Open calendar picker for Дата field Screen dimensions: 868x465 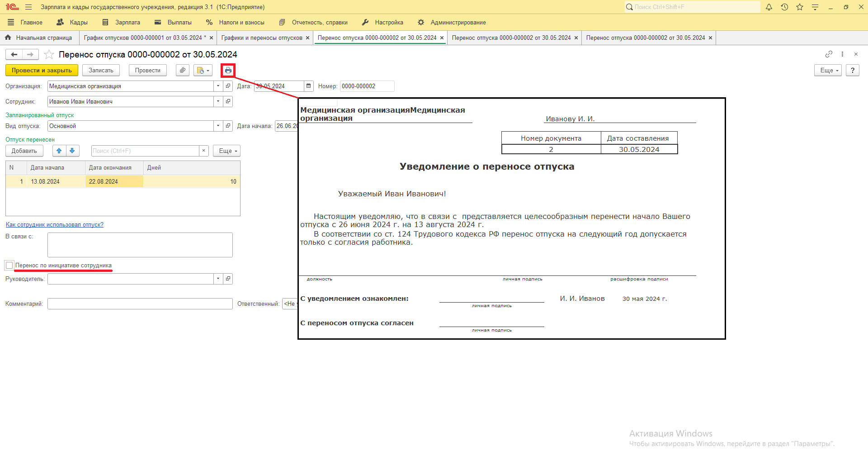pyautogui.click(x=309, y=86)
